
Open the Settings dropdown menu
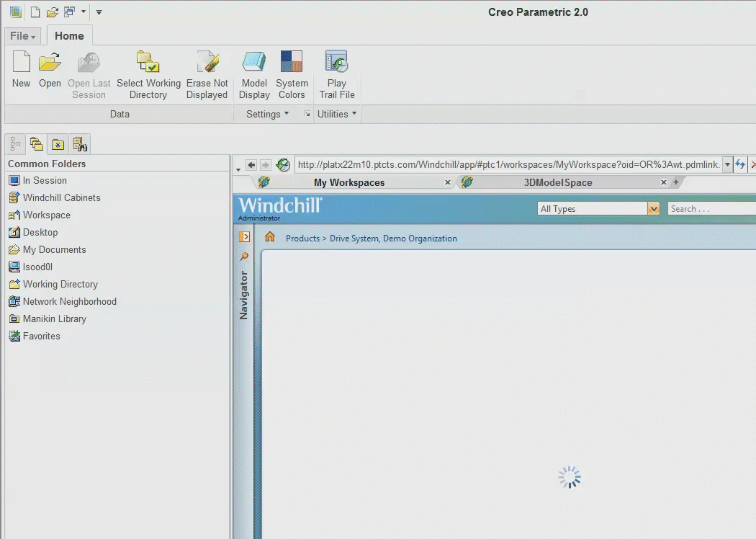[x=266, y=113]
